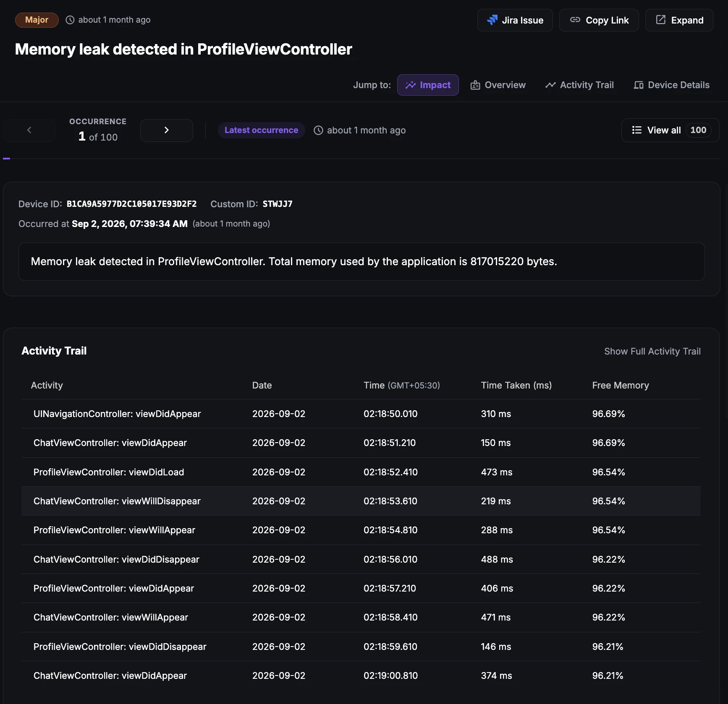The width and height of the screenshot is (728, 704).
Task: Select ProfileViewController: viewWillAppear row
Action: point(361,530)
